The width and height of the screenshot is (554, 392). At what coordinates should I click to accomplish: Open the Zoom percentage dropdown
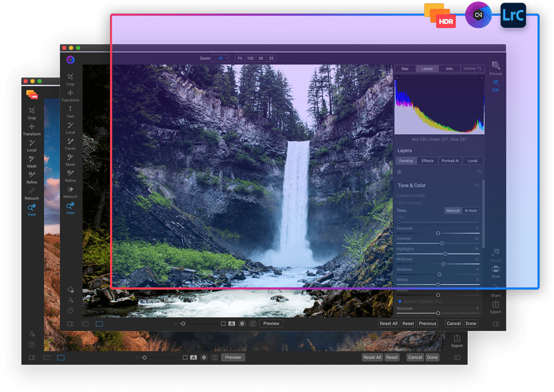pos(220,58)
